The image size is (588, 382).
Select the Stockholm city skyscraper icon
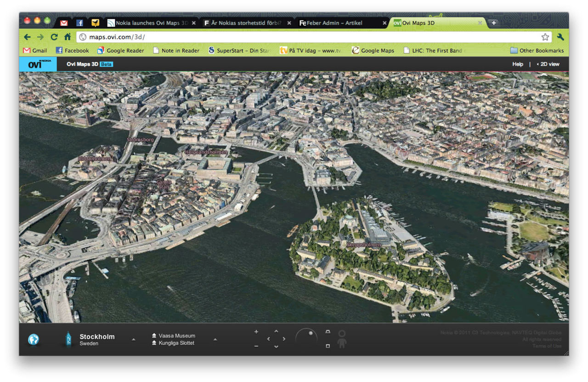click(69, 338)
